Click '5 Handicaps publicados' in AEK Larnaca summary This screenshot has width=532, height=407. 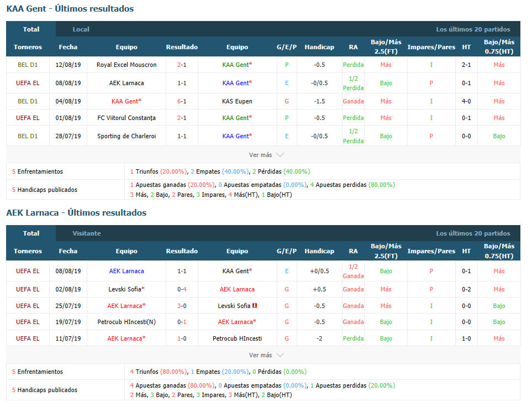click(x=45, y=390)
